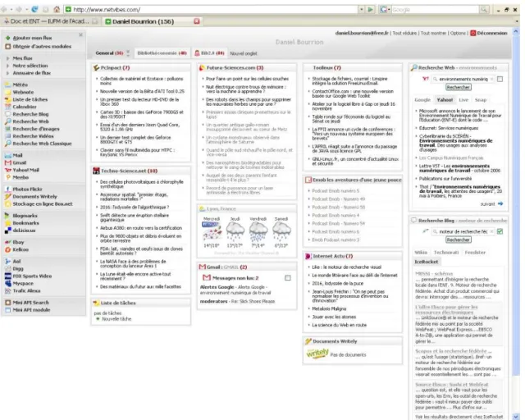Image resolution: width=525 pixels, height=420 pixels.
Task: Open the address bar history dropdown
Action: pyautogui.click(x=361, y=9)
